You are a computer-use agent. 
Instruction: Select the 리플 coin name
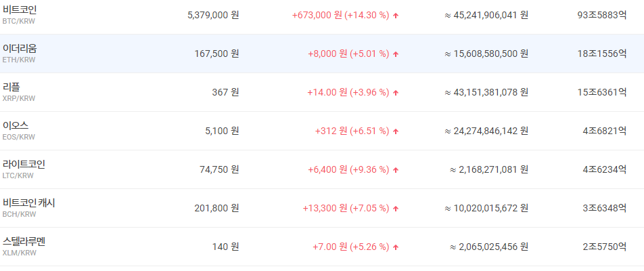click(11, 87)
